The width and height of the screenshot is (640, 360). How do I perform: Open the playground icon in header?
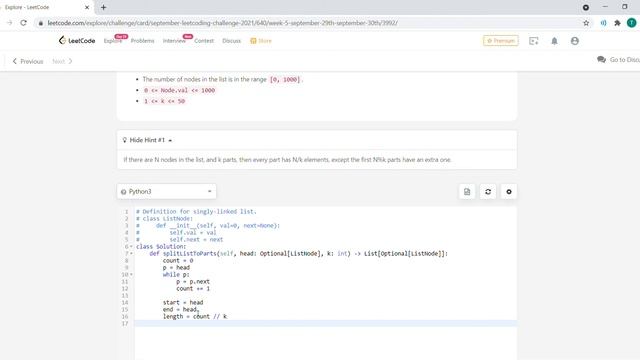point(533,41)
